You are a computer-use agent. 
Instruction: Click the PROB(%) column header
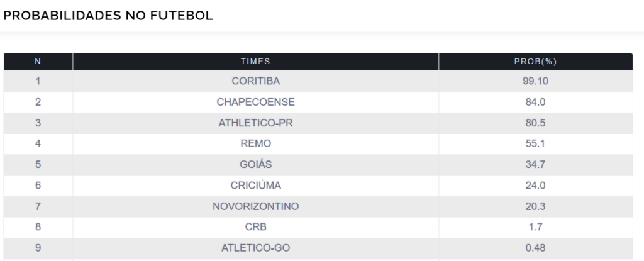(535, 62)
